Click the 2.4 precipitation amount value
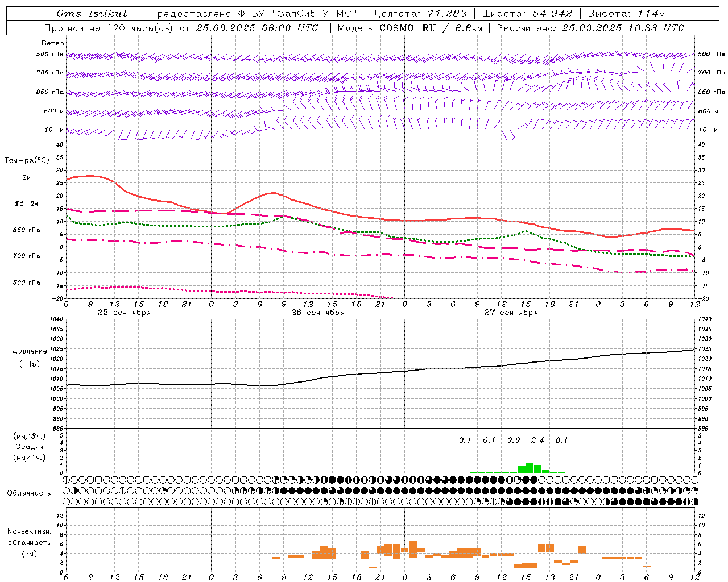728x582 pixels. tap(537, 440)
